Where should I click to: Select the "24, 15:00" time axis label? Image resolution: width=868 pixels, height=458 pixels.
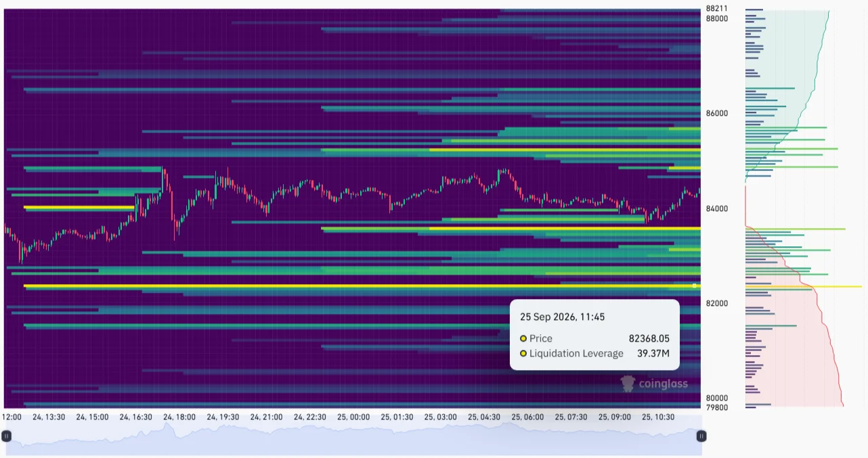tap(92, 417)
